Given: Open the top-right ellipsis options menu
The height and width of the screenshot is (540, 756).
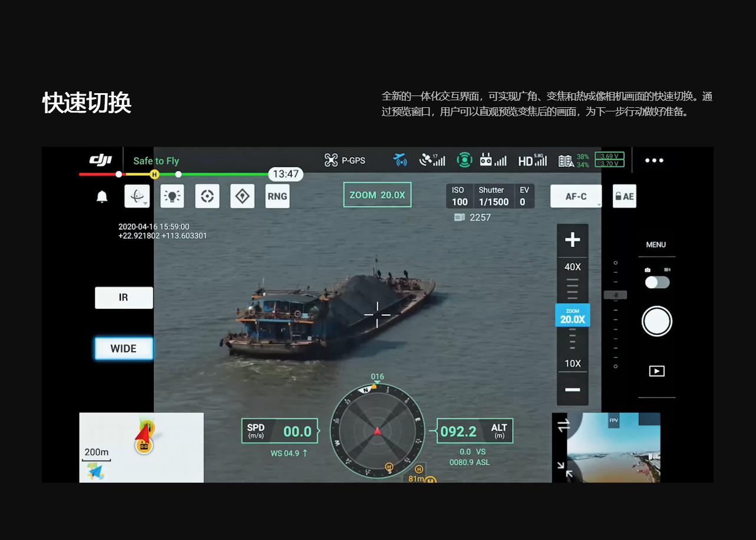Looking at the screenshot, I should [x=654, y=160].
